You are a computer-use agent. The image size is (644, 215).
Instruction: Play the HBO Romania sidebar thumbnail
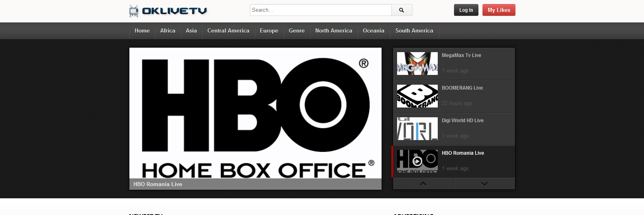(417, 161)
